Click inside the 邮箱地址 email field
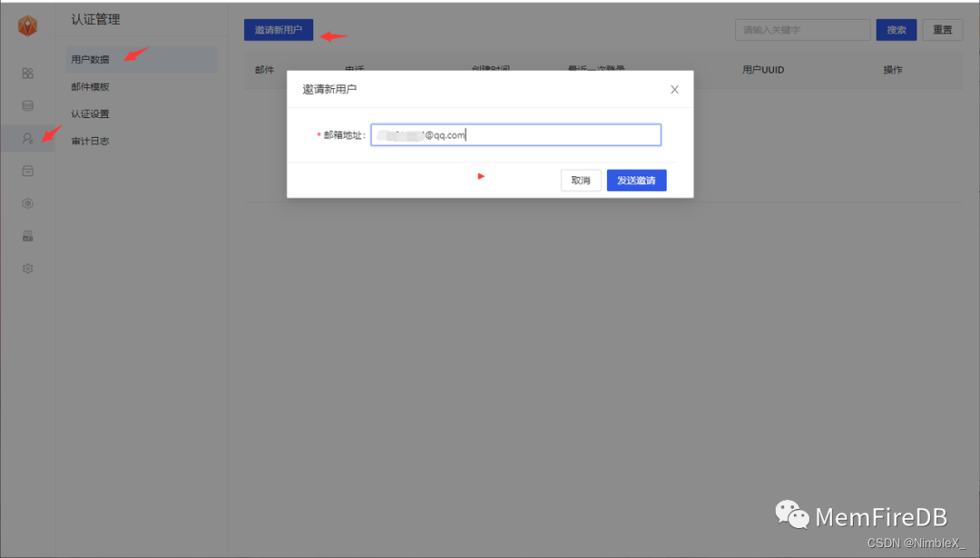980x558 pixels. click(515, 133)
